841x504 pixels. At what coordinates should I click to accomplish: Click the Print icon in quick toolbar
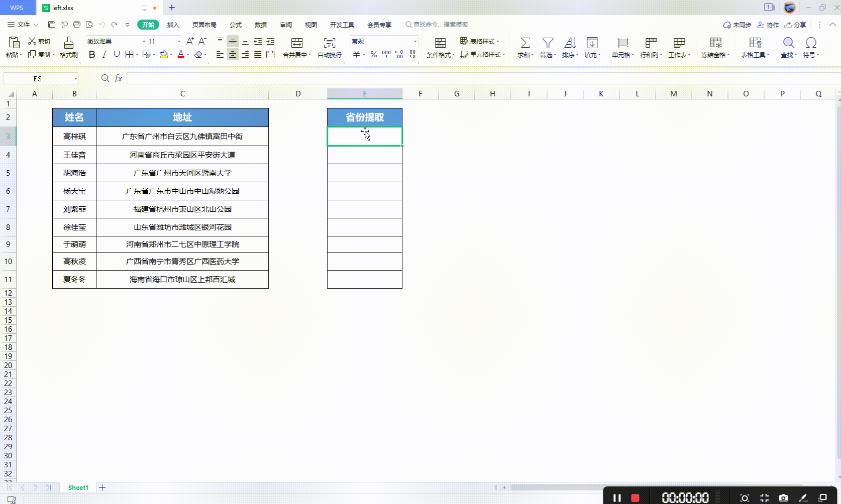click(x=77, y=25)
